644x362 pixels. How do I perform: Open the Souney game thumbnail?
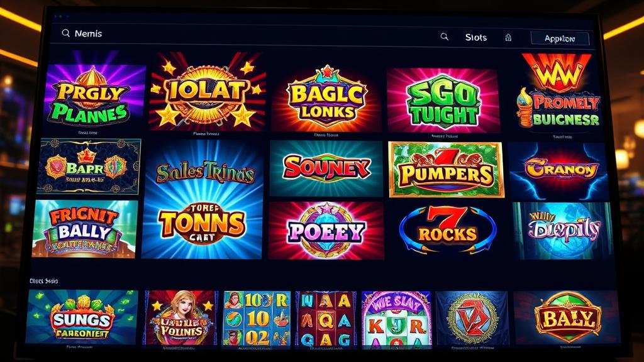click(x=326, y=168)
